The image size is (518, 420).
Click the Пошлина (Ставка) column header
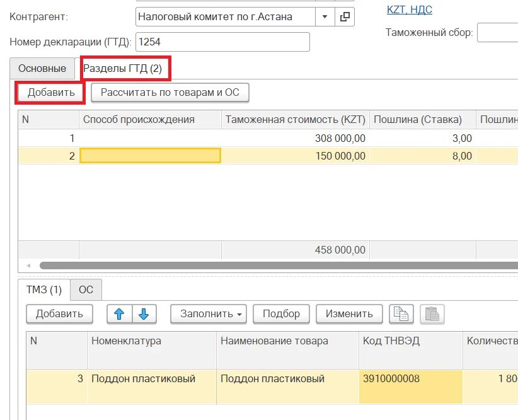[422, 119]
